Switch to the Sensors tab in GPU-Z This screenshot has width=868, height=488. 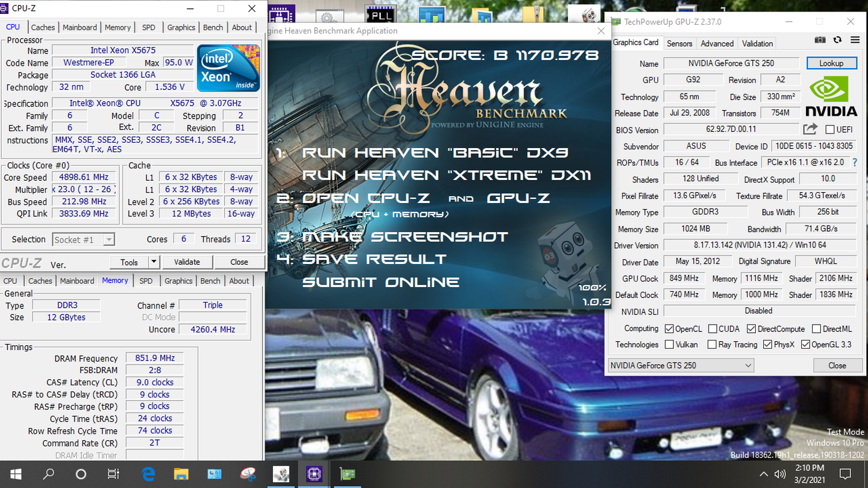coord(679,43)
